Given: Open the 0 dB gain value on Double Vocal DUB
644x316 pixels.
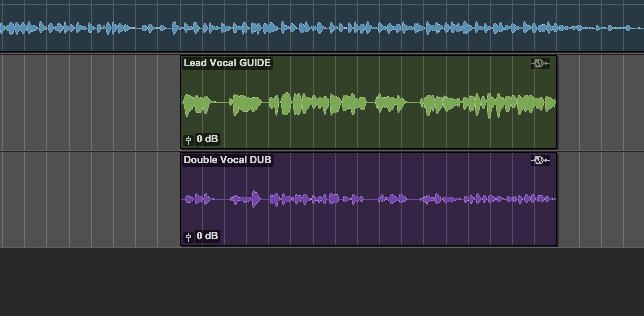Looking at the screenshot, I should click(x=208, y=236).
